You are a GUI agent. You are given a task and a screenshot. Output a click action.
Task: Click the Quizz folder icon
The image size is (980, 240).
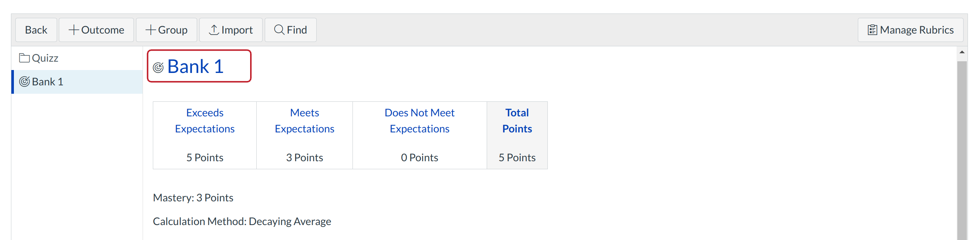(24, 58)
